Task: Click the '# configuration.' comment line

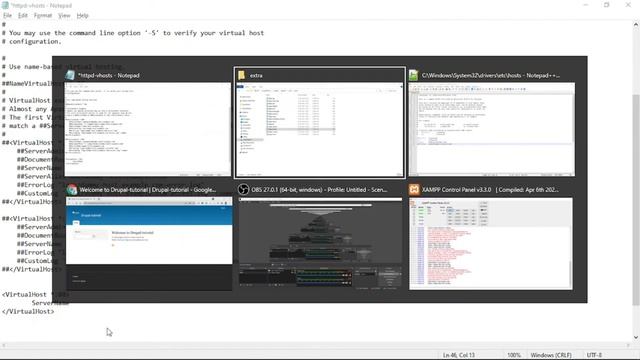Action: point(32,41)
